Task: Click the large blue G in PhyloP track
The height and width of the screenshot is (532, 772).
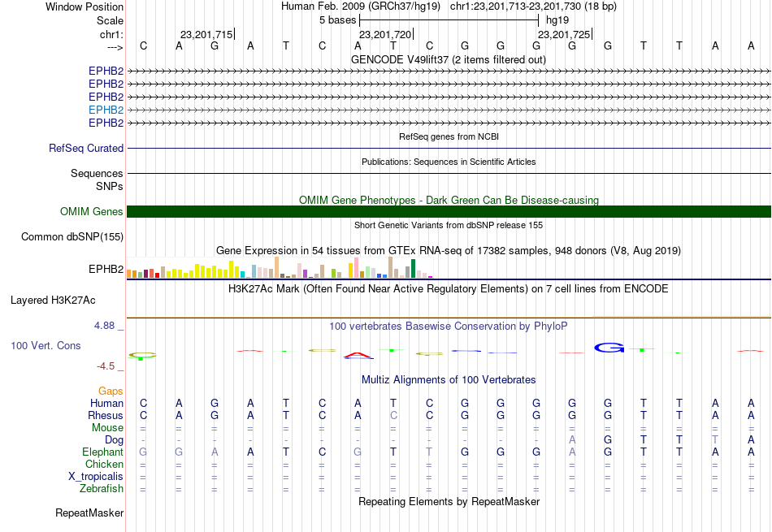Action: [609, 348]
